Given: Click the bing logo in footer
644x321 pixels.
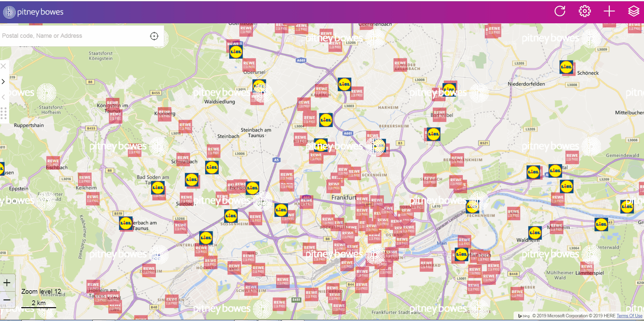Looking at the screenshot, I should coord(524,316).
